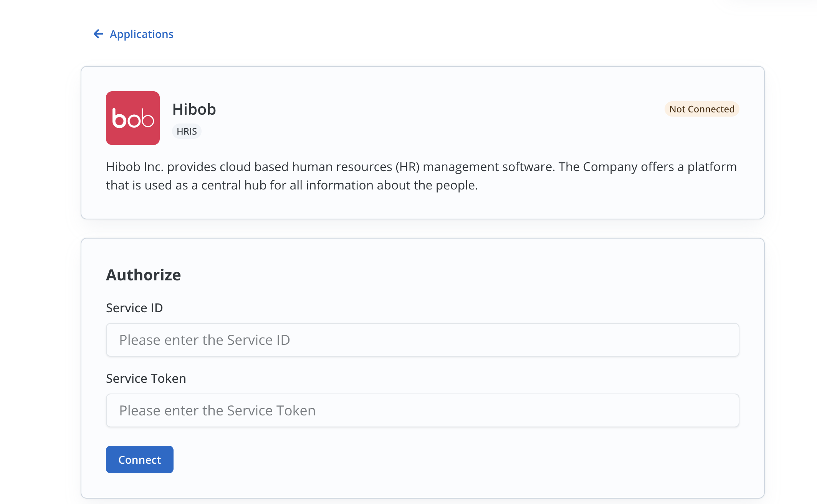Click 'Please enter the Service ID' placeholder
Screen dimensions: 817x504
204,340
